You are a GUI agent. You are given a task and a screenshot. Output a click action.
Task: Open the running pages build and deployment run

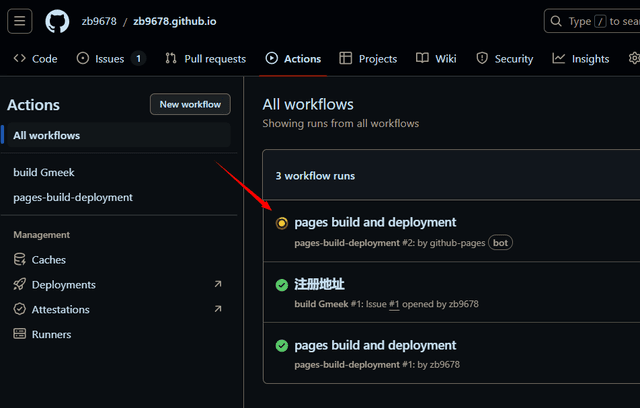point(375,222)
